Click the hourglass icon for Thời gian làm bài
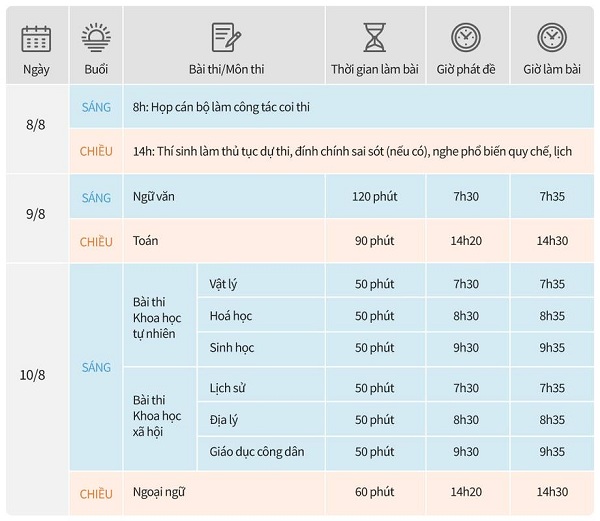The height and width of the screenshot is (521, 600). [x=375, y=37]
